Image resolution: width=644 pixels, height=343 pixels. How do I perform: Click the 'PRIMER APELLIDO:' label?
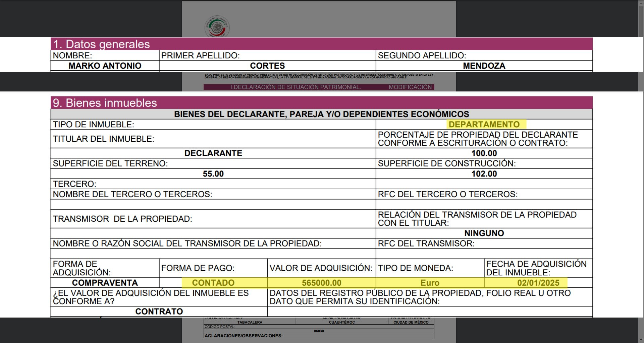point(200,56)
